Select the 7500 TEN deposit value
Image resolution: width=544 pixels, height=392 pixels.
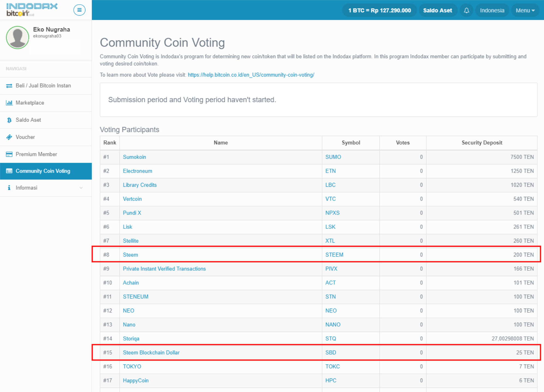click(522, 157)
